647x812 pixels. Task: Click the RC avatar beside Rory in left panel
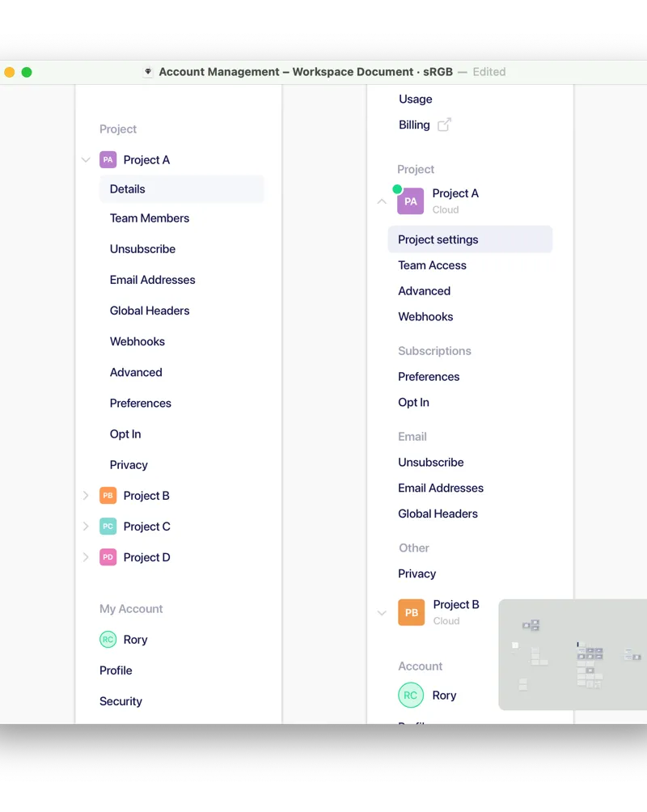(108, 640)
